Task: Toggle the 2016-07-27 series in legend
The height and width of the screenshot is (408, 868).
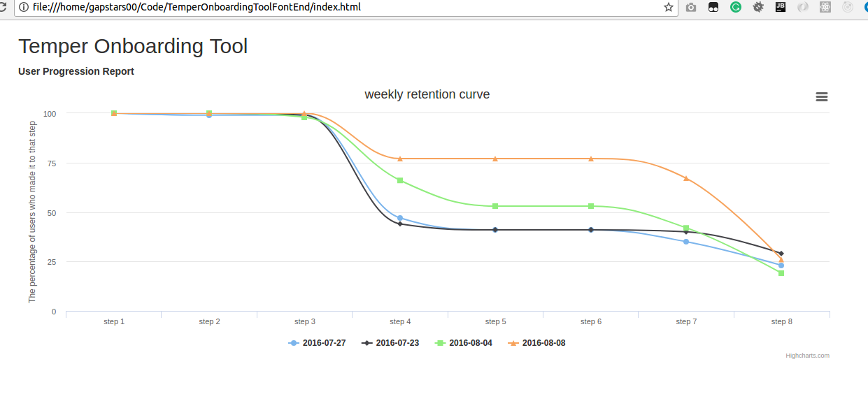Action: pyautogui.click(x=317, y=343)
